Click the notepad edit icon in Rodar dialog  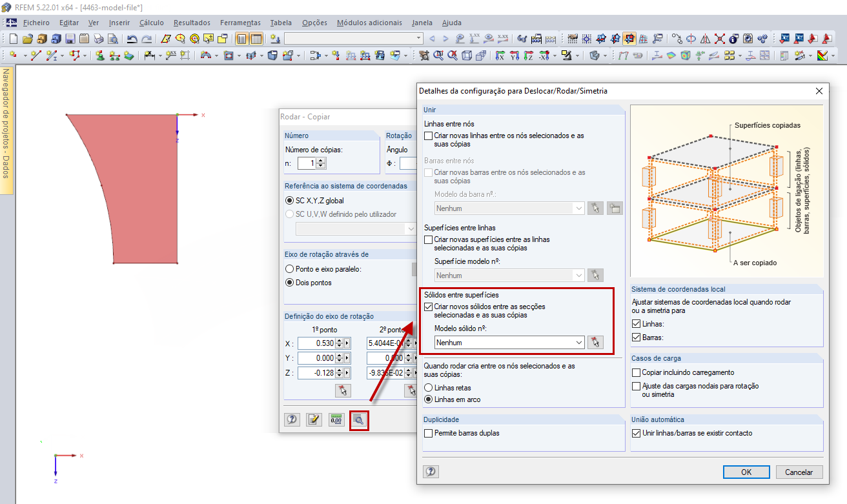pos(314,419)
